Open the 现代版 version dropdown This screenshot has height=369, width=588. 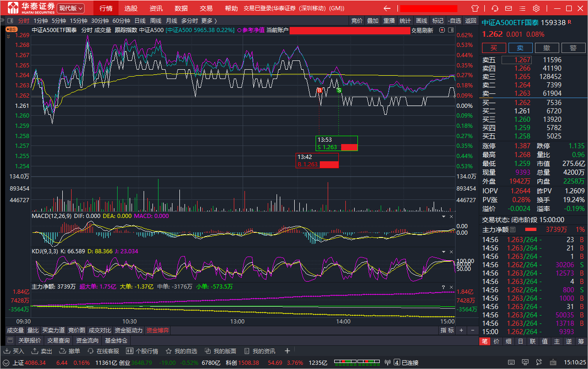[71, 8]
